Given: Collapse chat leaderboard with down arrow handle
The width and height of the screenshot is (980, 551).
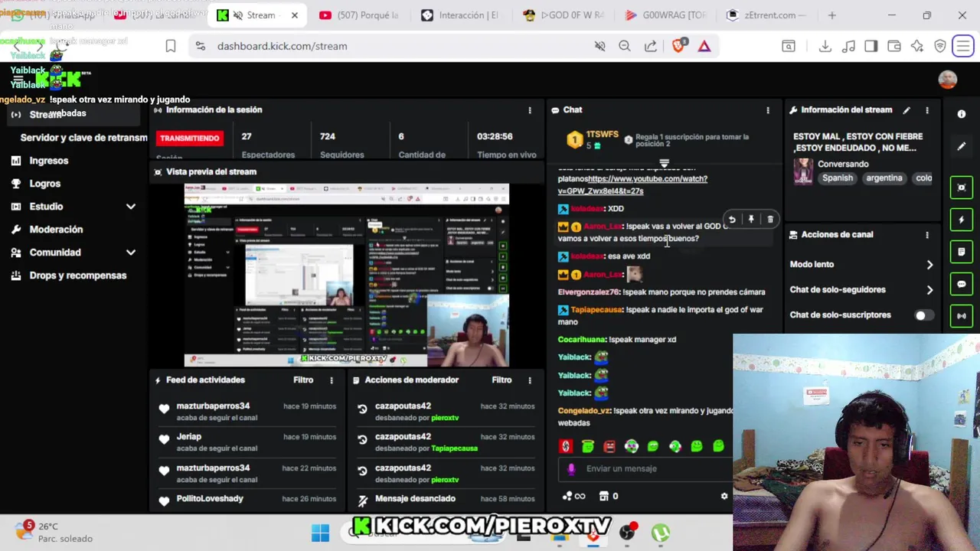Looking at the screenshot, I should click(665, 163).
